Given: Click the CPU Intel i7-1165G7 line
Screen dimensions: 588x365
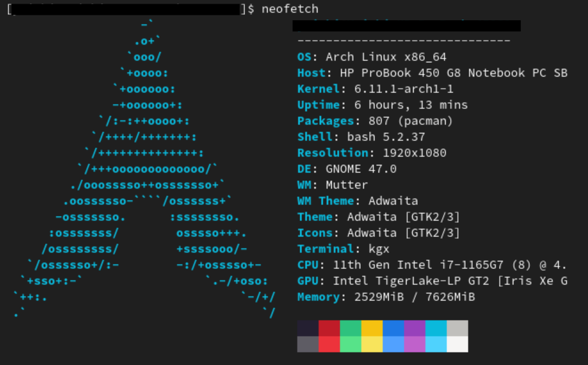Looking at the screenshot, I should click(432, 265).
